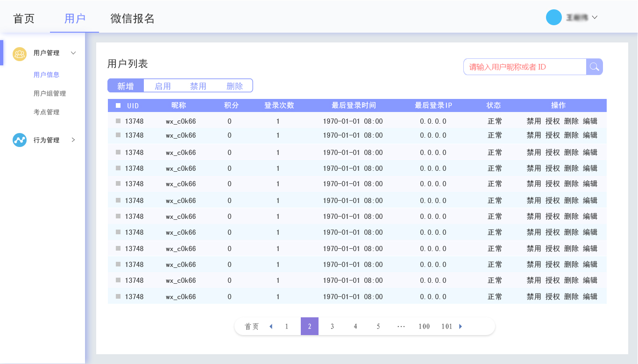Click the 最后登录IP column header
The height and width of the screenshot is (364, 638).
click(x=433, y=105)
